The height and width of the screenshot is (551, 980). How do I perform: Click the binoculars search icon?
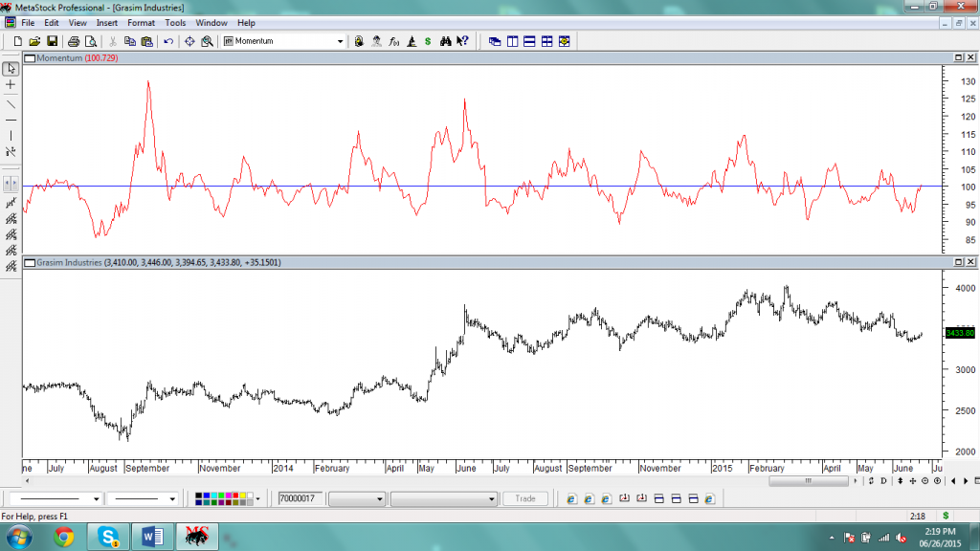(x=445, y=41)
